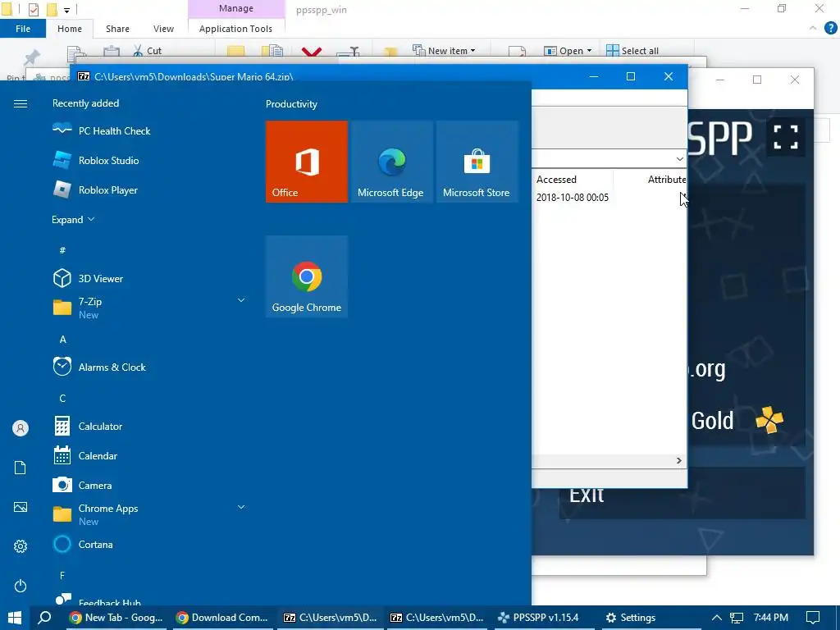Click the Microsoft Edge tile
Viewport: 840px width, 630px height.
(391, 162)
